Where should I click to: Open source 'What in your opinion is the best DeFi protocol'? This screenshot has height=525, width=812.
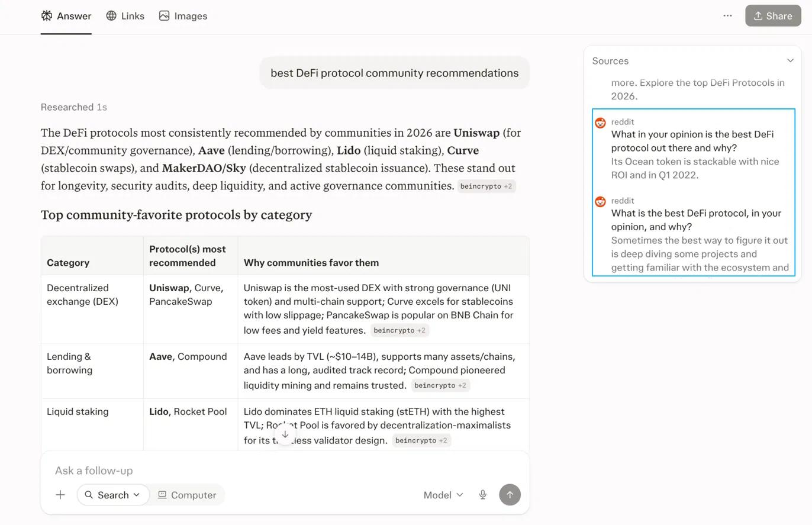click(692, 141)
